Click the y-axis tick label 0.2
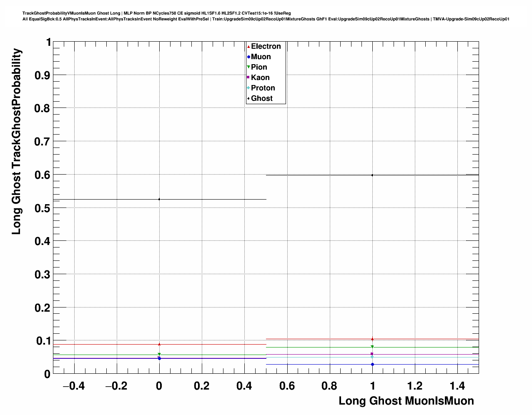 click(42, 308)
